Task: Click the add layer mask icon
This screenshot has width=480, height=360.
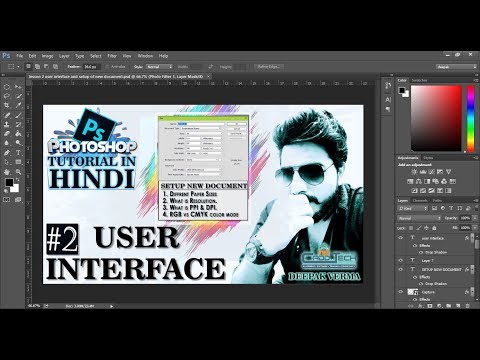Action: click(x=430, y=306)
